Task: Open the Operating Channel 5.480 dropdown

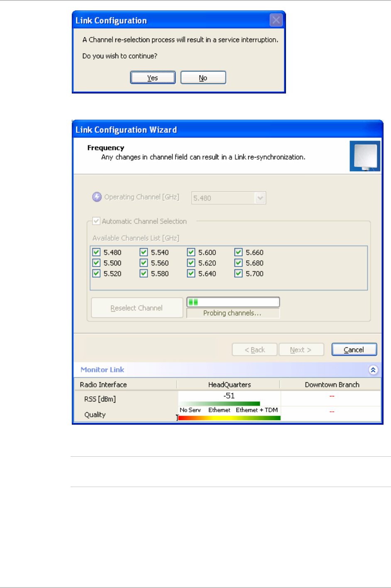Action: pyautogui.click(x=228, y=198)
